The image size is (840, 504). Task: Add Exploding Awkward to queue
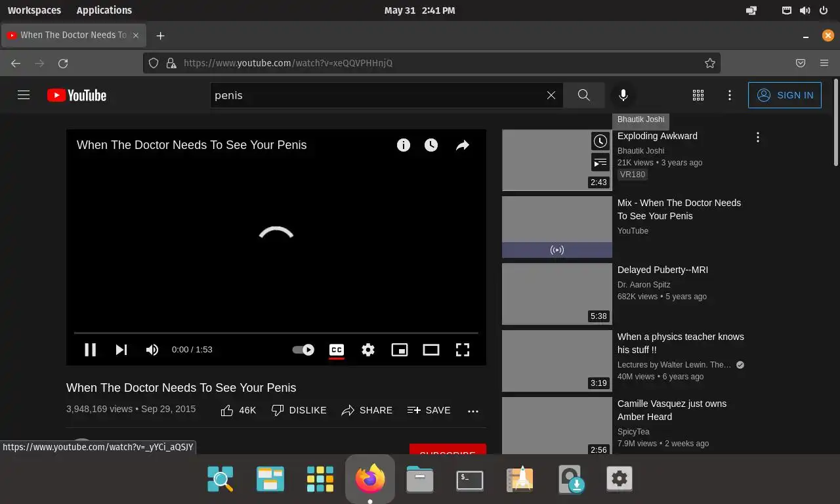pyautogui.click(x=600, y=162)
